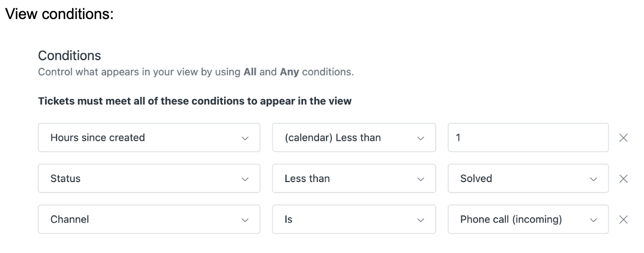Click the chevron in the Is box
The width and height of the screenshot is (644, 253).
[421, 220]
